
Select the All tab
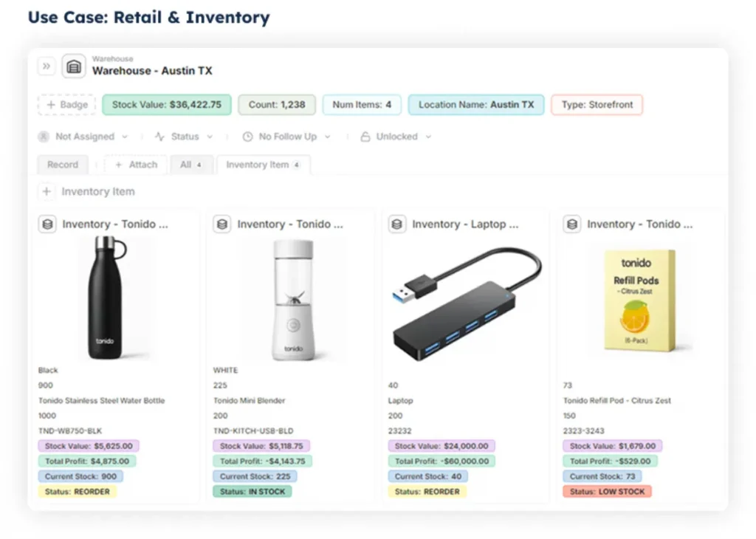[x=191, y=165]
